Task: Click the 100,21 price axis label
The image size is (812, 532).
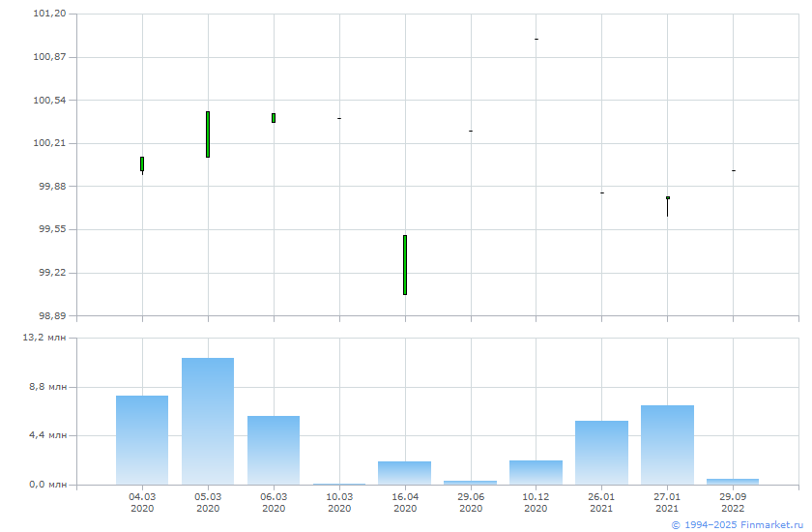Action: click(x=49, y=143)
